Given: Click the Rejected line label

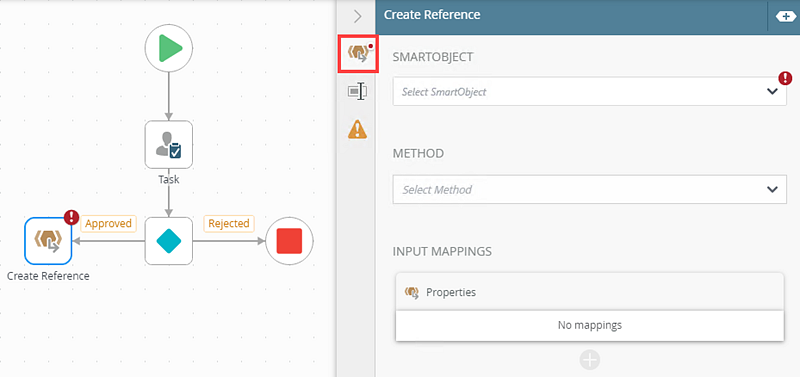Looking at the screenshot, I should click(x=229, y=223).
